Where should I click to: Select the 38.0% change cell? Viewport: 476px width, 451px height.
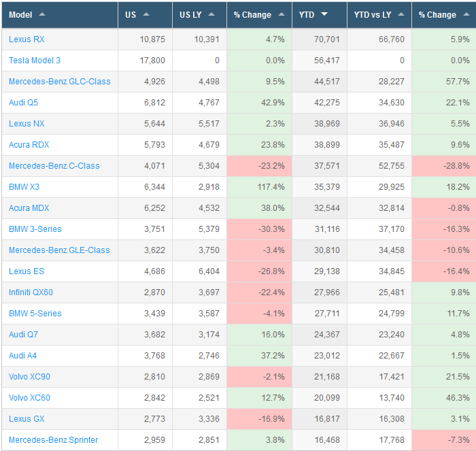pyautogui.click(x=259, y=208)
